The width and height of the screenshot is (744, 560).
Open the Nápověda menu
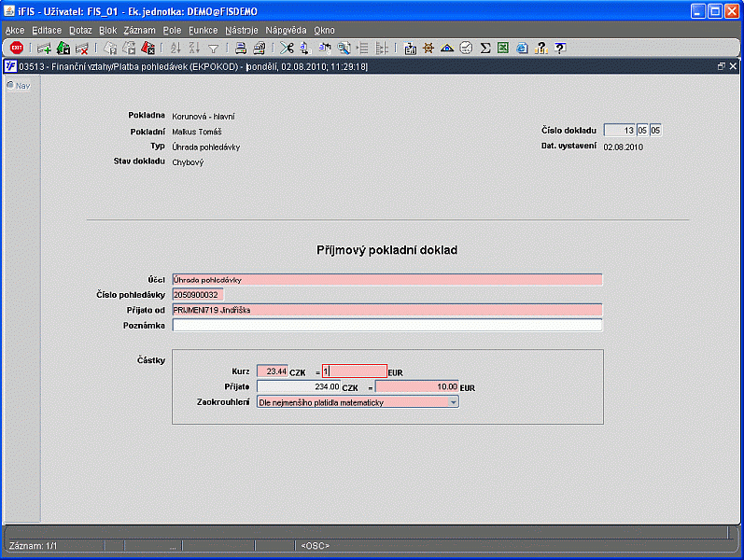coord(286,31)
